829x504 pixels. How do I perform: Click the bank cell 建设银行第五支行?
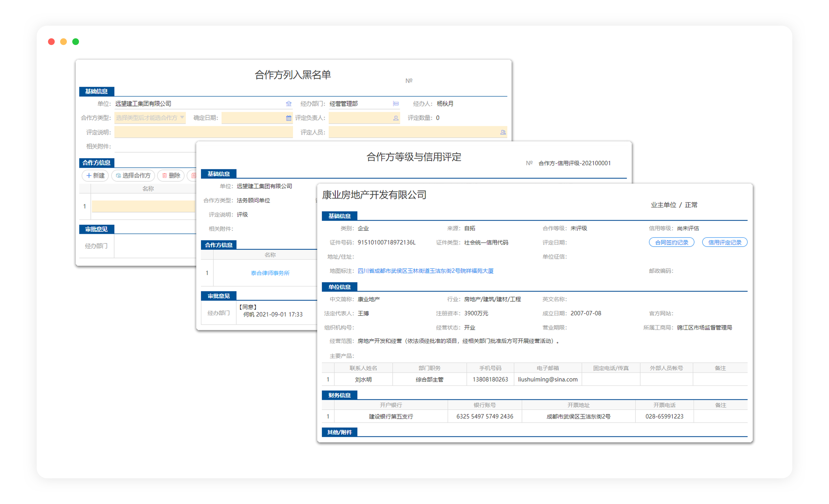[391, 416]
